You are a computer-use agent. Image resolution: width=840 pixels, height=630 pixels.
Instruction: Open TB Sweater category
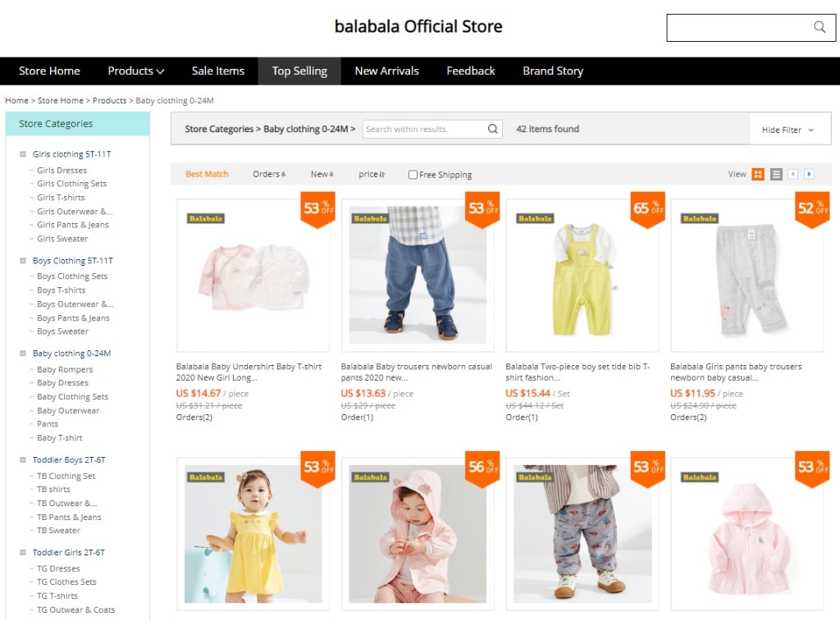[58, 531]
